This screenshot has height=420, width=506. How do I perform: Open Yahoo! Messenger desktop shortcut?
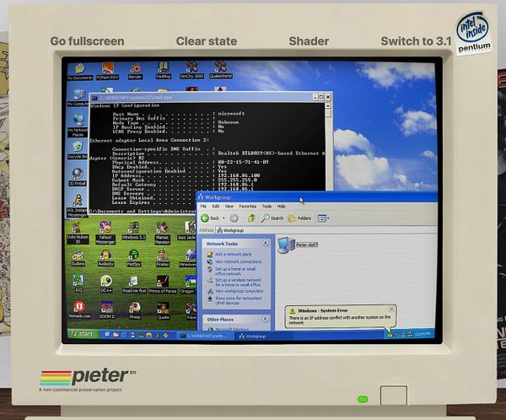pyautogui.click(x=105, y=232)
